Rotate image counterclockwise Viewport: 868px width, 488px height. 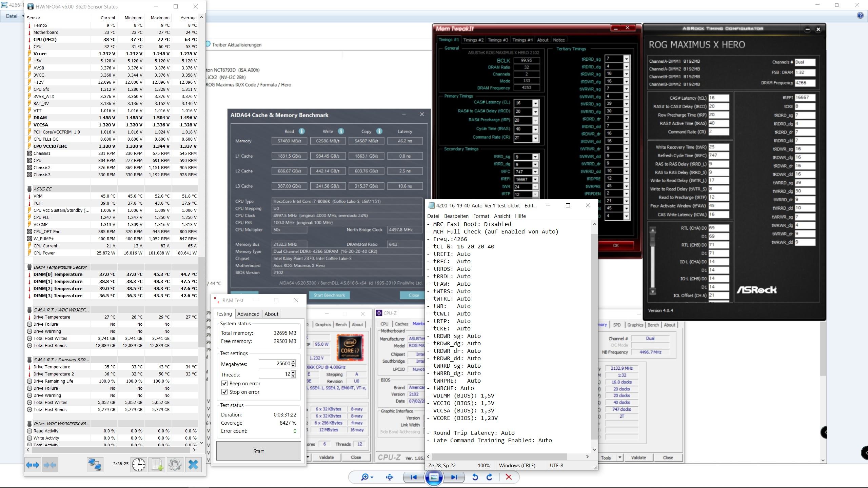click(475, 477)
